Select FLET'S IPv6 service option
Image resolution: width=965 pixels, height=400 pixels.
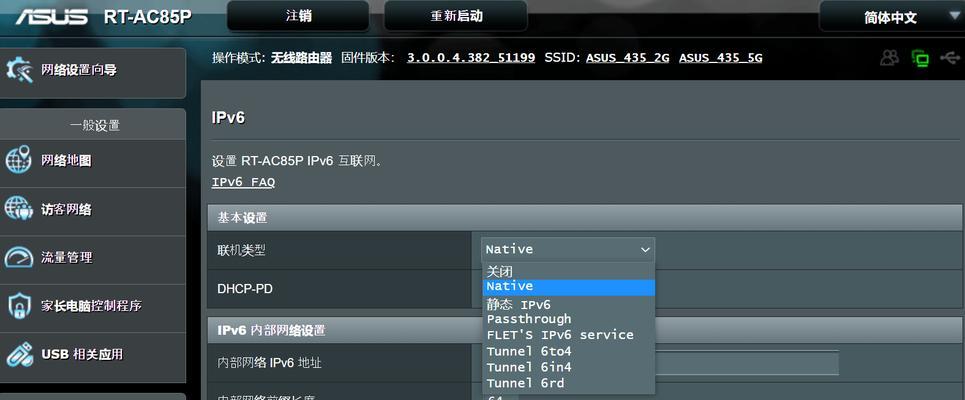(x=568, y=335)
